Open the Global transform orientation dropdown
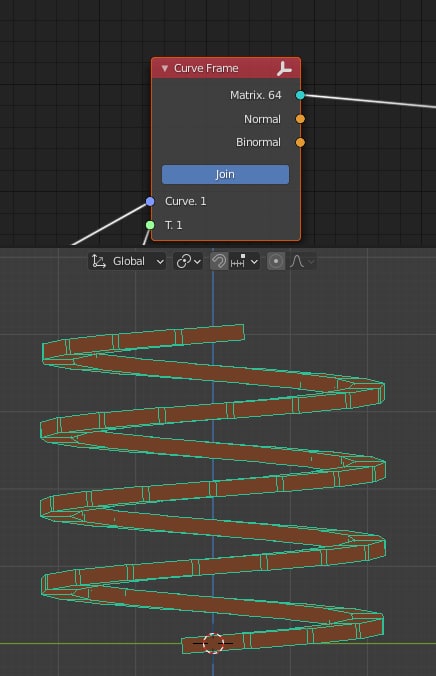Image resolution: width=436 pixels, height=676 pixels. [127, 261]
